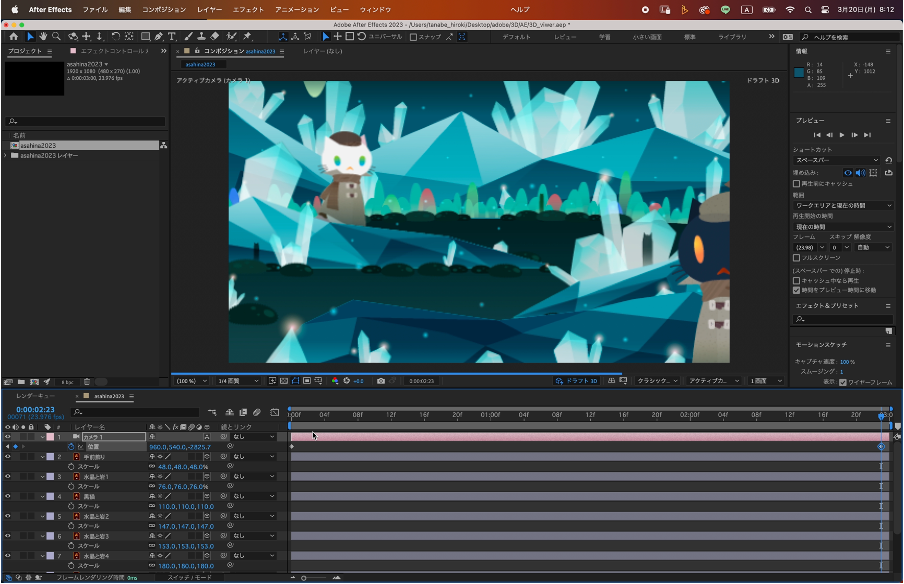Select the Type tool
The height and width of the screenshot is (584, 904).
[172, 36]
